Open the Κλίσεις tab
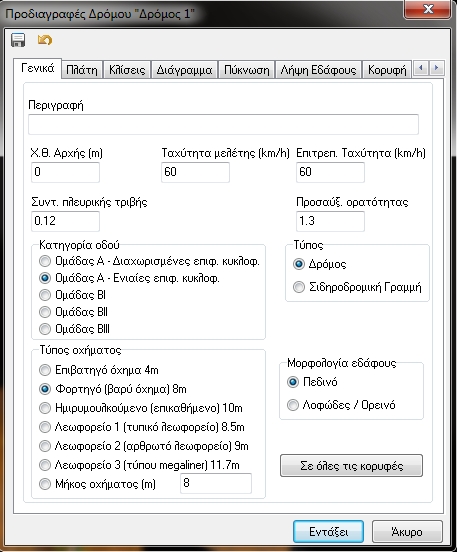This screenshot has height=552, width=457. click(127, 70)
